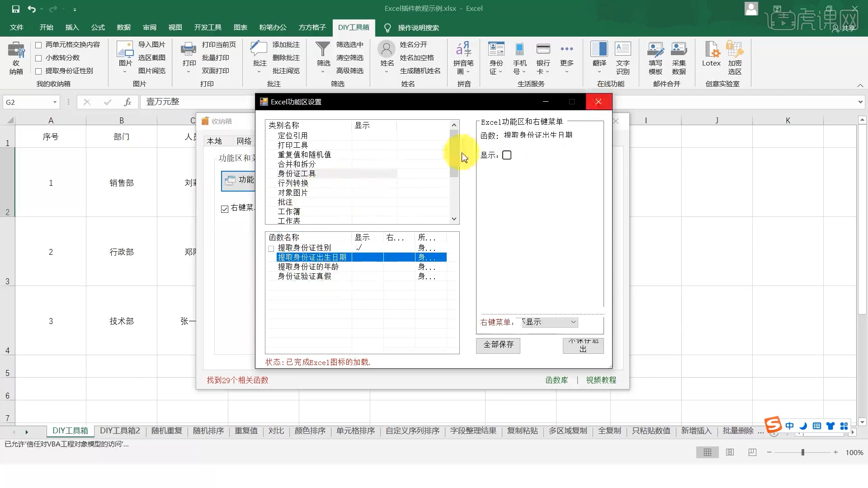The width and height of the screenshot is (868, 488).
Task: Tick checkbox beside 提取身份证性别 function row
Action: [x=271, y=249]
